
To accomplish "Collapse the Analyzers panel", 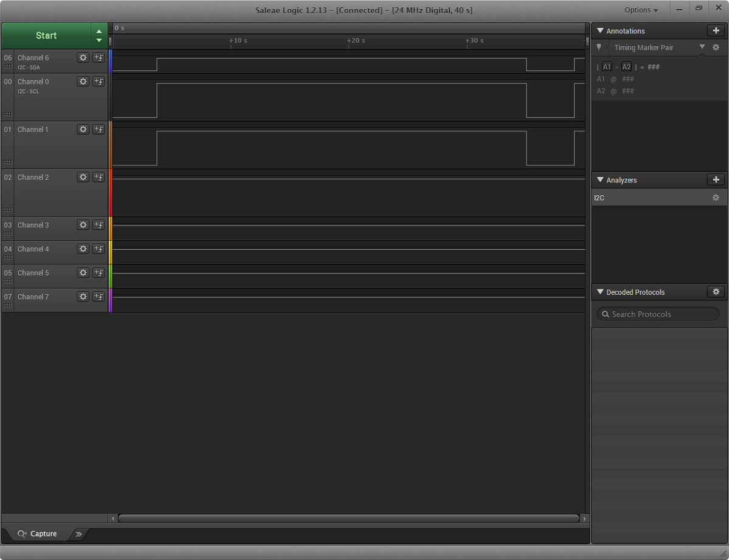I will point(600,180).
